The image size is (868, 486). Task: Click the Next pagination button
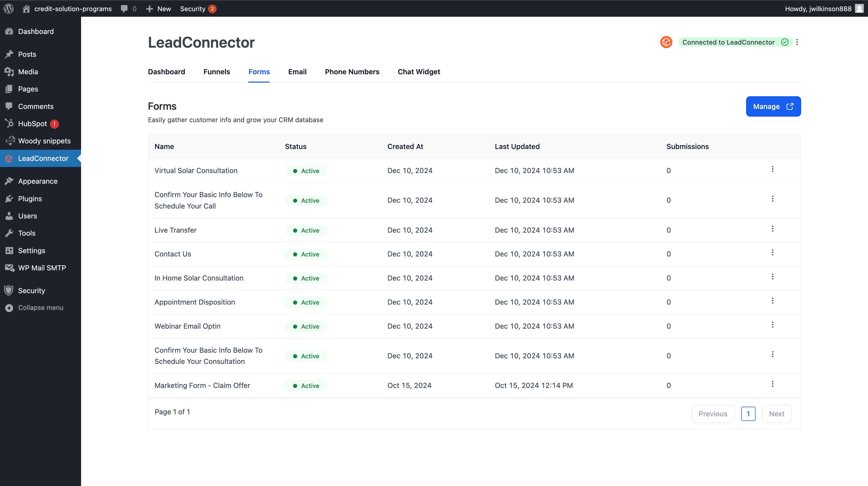click(x=776, y=414)
